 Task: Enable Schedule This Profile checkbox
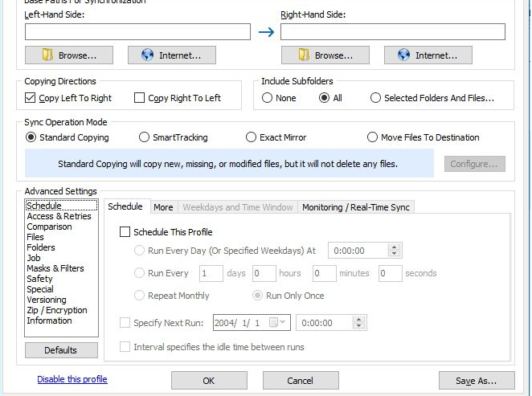[x=125, y=232]
